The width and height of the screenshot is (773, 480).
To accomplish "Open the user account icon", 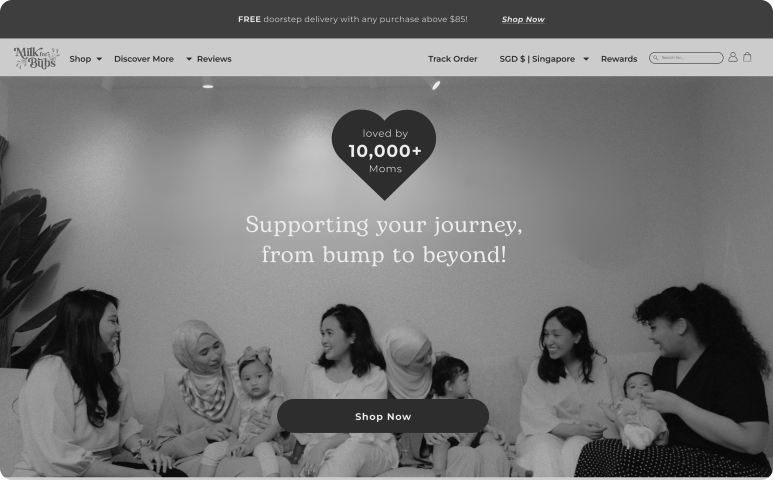I will (733, 57).
